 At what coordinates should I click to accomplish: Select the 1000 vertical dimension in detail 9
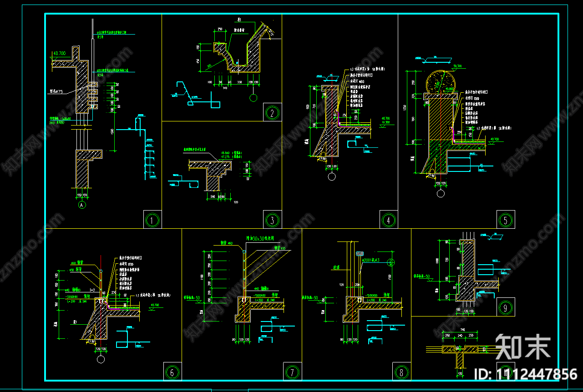click(437, 261)
